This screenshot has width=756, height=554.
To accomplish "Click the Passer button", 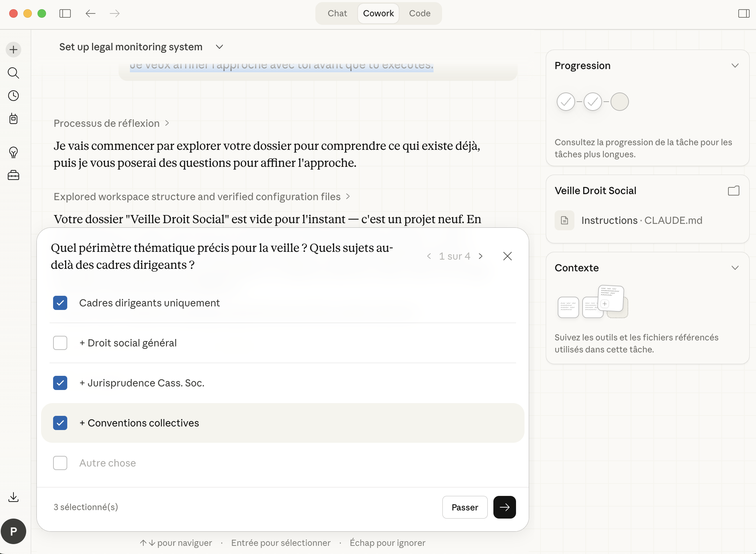I will coord(465,507).
